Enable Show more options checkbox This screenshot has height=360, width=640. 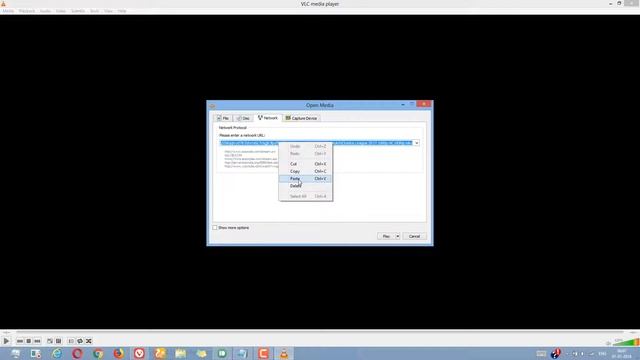pyautogui.click(x=215, y=227)
